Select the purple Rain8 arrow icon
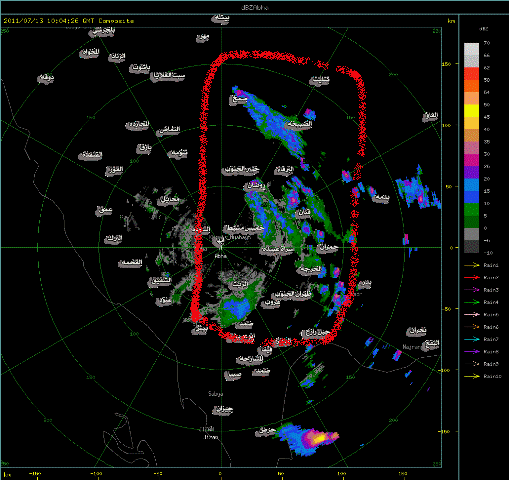 (472, 352)
